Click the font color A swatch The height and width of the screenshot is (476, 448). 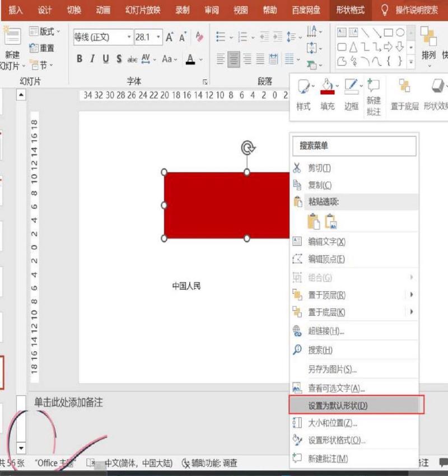(x=190, y=59)
